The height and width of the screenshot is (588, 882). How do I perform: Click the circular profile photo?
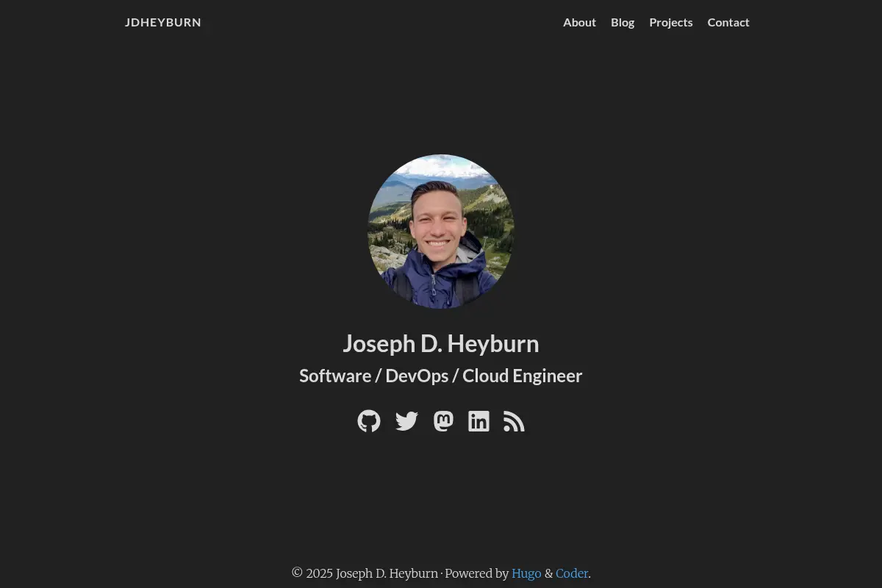point(441,232)
